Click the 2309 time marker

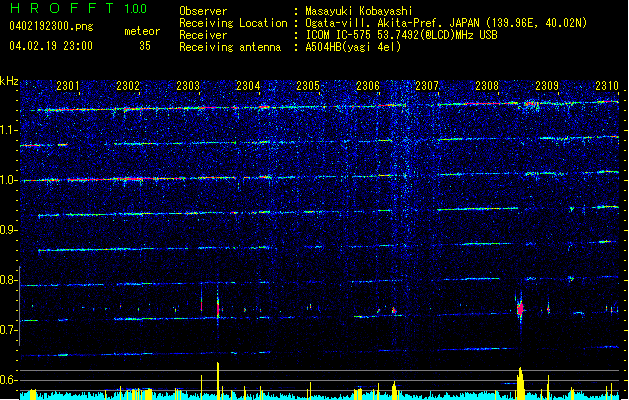[x=547, y=86]
